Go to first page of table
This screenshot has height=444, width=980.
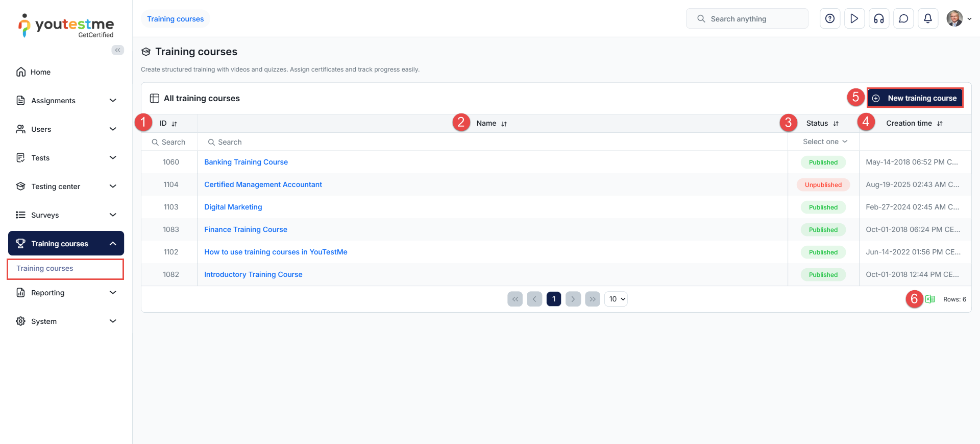(515, 299)
